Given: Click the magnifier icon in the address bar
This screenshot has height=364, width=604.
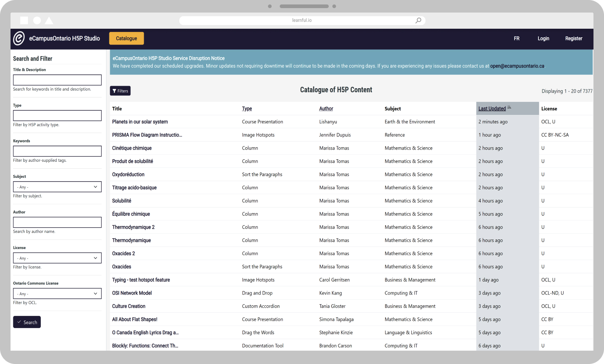Looking at the screenshot, I should pyautogui.click(x=418, y=20).
